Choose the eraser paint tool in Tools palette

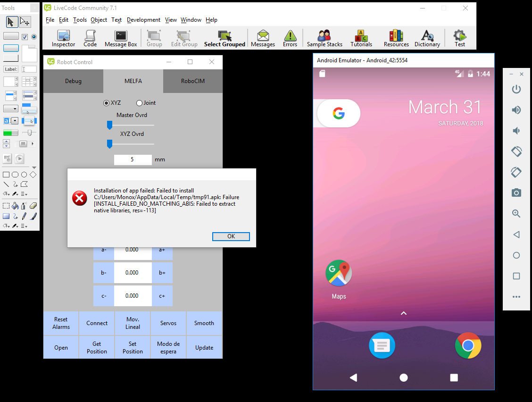click(33, 206)
